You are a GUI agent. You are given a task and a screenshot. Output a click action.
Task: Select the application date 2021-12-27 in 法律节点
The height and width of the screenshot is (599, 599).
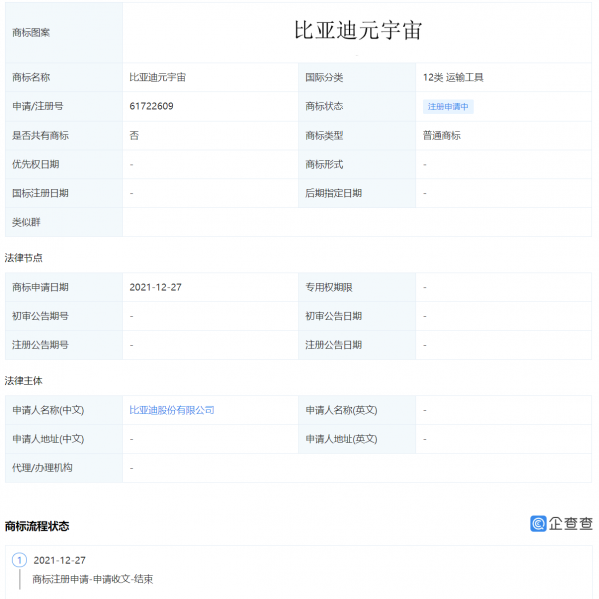coord(155,287)
